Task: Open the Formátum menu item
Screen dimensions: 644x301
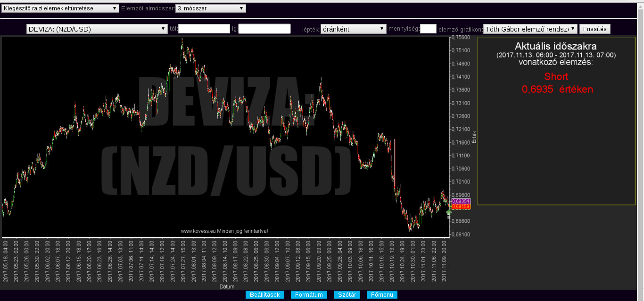Action: (x=309, y=295)
